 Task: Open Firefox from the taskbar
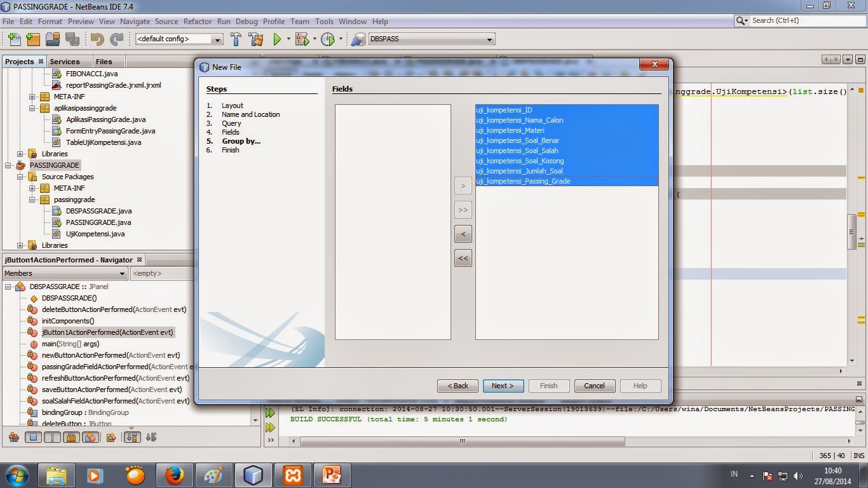[x=174, y=475]
